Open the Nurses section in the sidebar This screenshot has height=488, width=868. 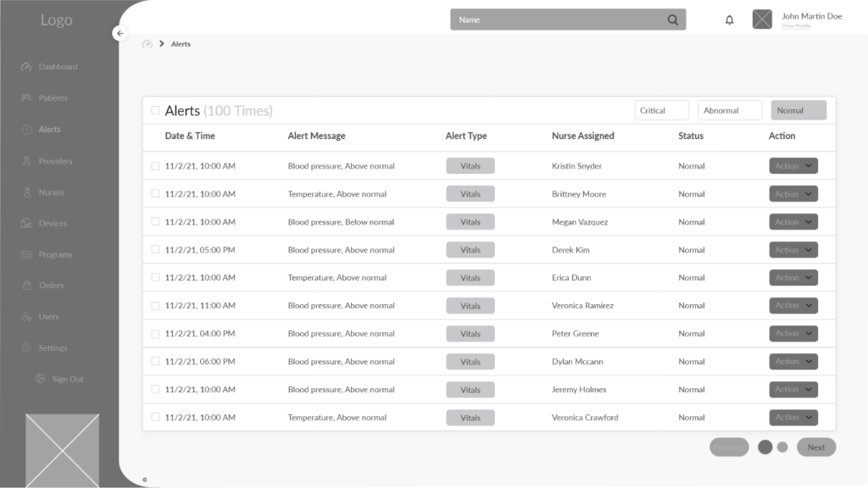pos(51,191)
